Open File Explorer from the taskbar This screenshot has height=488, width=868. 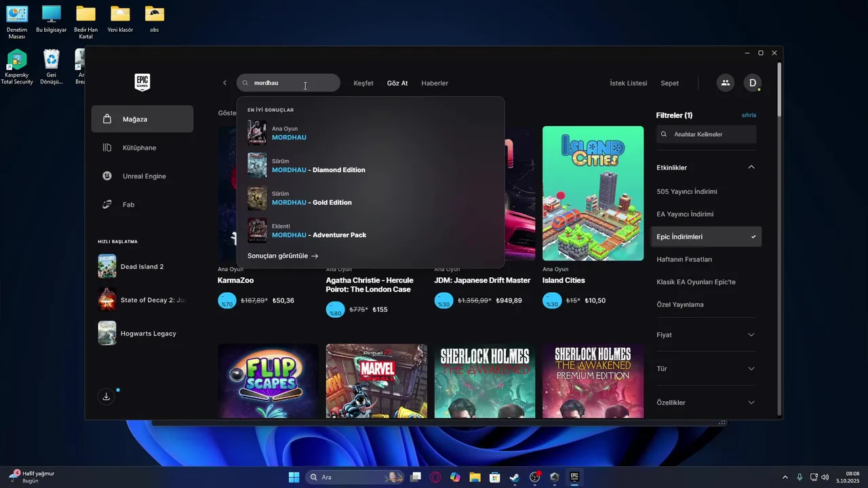475,477
